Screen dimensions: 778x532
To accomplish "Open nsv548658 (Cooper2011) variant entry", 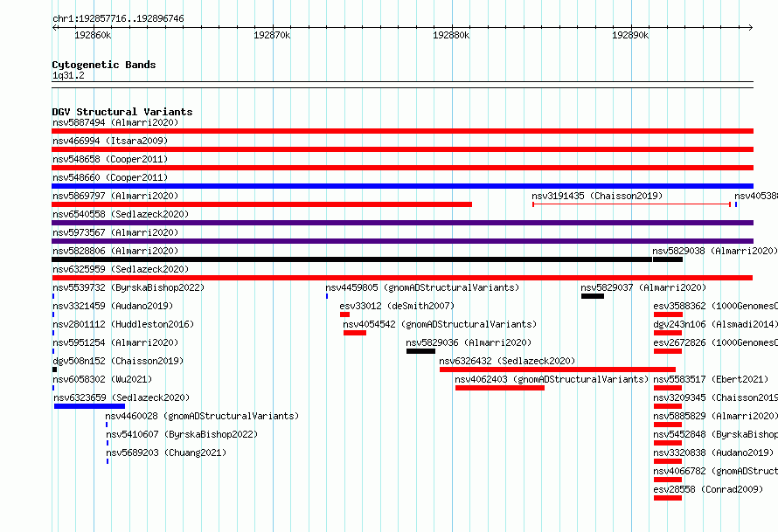I will [110, 159].
